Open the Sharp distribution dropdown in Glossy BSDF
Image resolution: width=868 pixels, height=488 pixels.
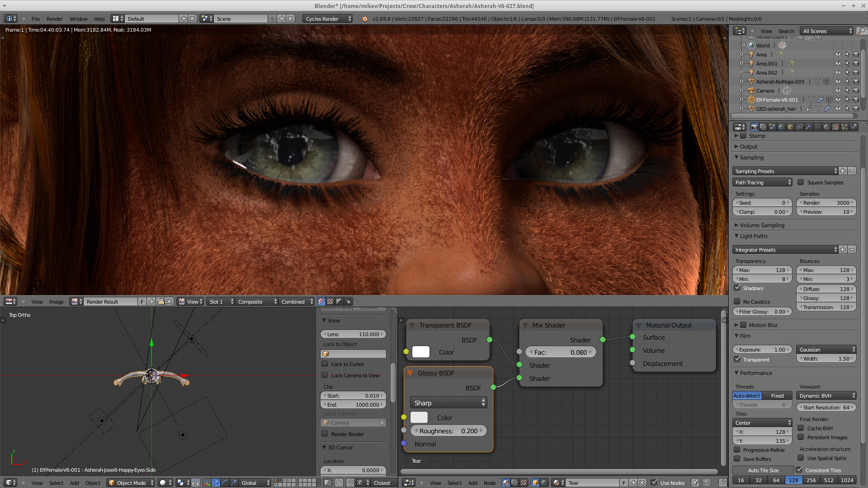[448, 403]
